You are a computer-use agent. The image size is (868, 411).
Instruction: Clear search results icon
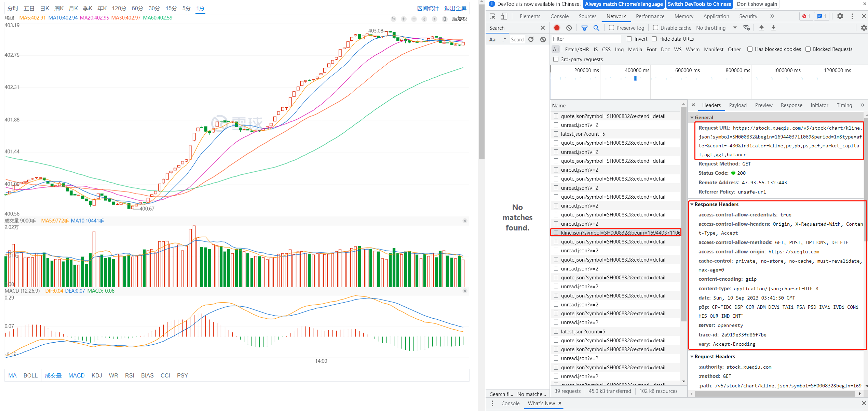[543, 40]
